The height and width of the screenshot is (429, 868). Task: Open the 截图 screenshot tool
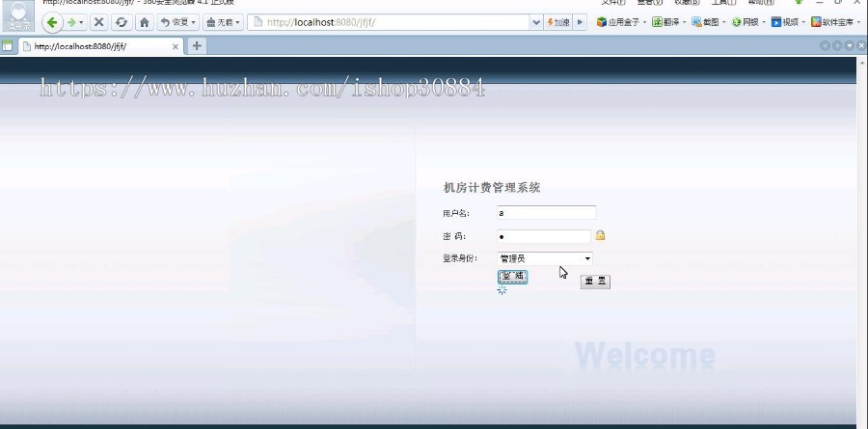706,23
